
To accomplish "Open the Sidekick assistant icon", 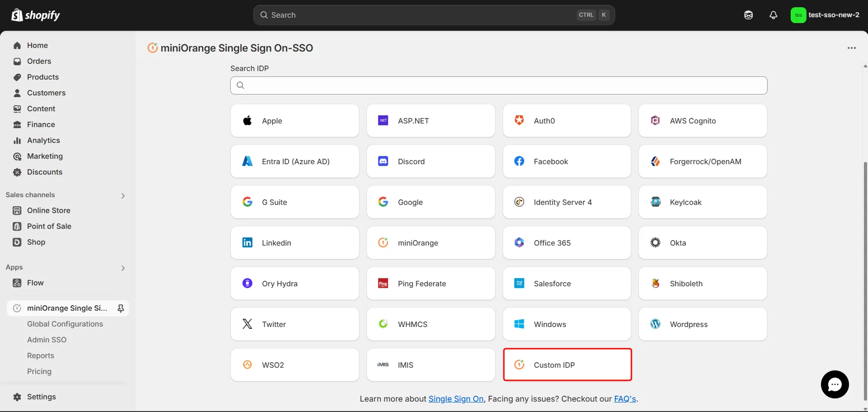I will pos(749,15).
